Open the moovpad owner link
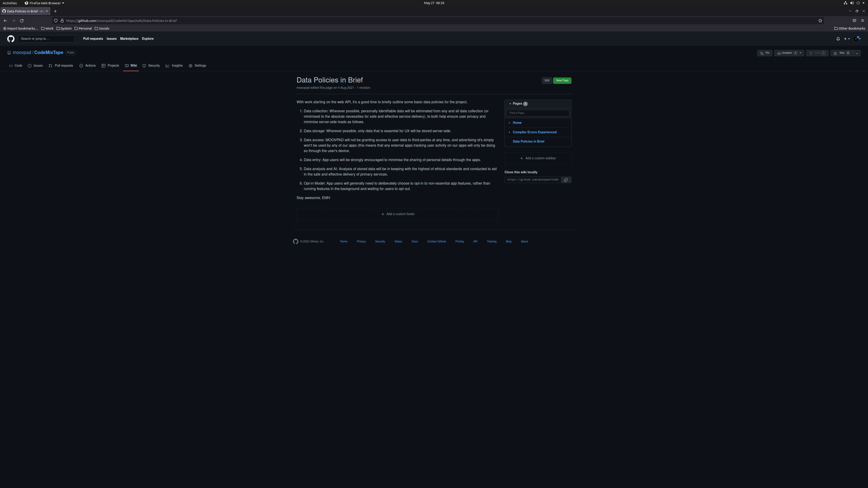This screenshot has width=868, height=488. (22, 53)
